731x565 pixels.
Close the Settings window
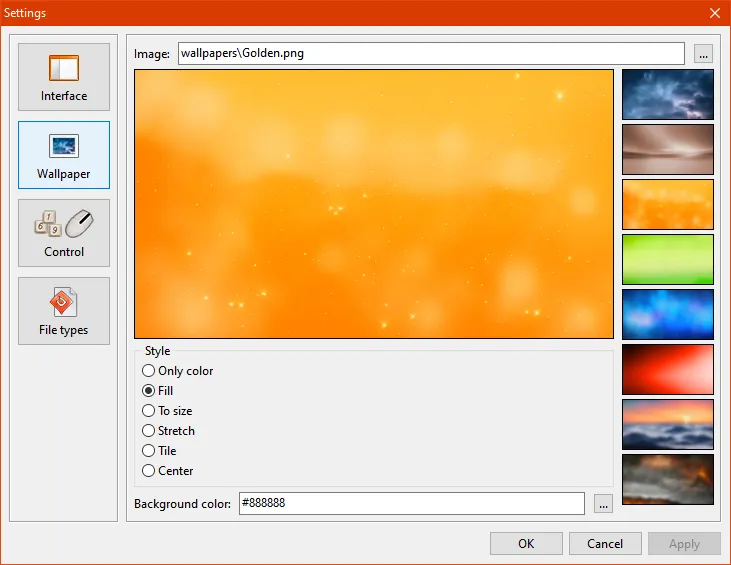point(715,13)
